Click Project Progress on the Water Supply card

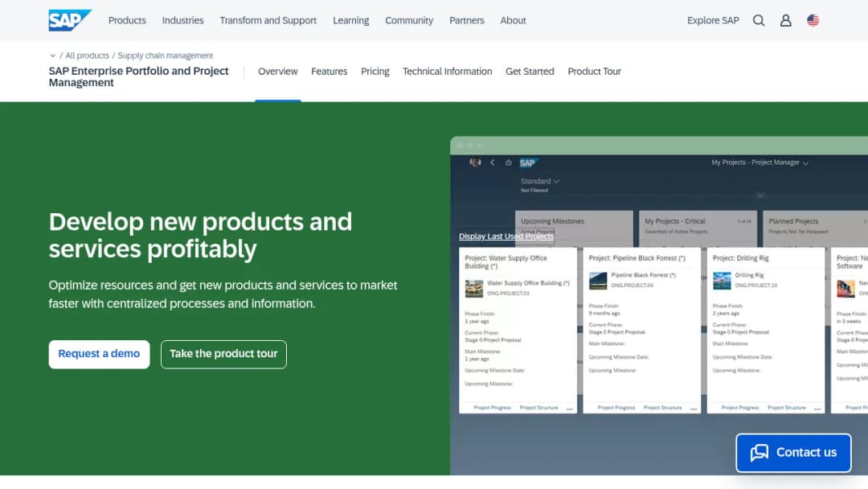coord(492,408)
